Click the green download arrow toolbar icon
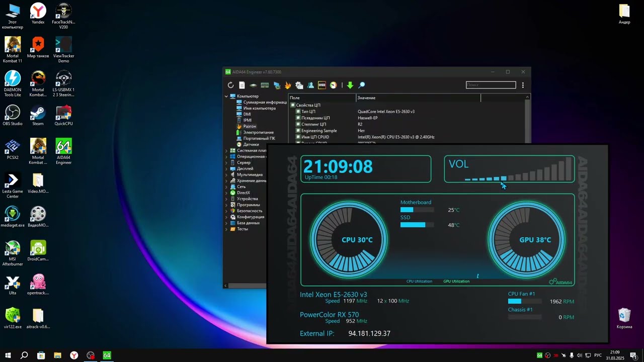The height and width of the screenshot is (362, 644). (x=350, y=85)
